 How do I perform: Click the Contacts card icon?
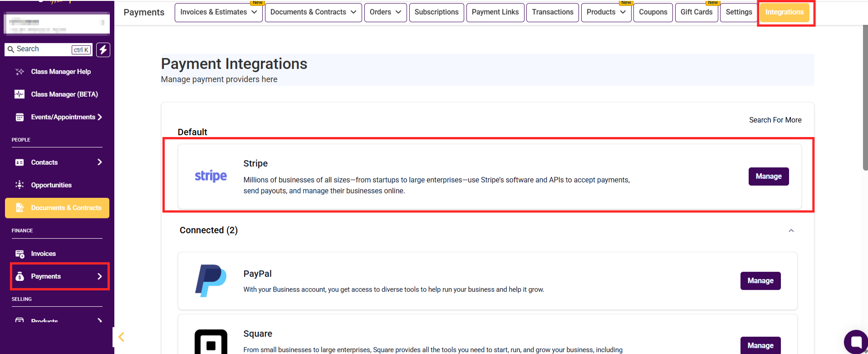point(20,162)
